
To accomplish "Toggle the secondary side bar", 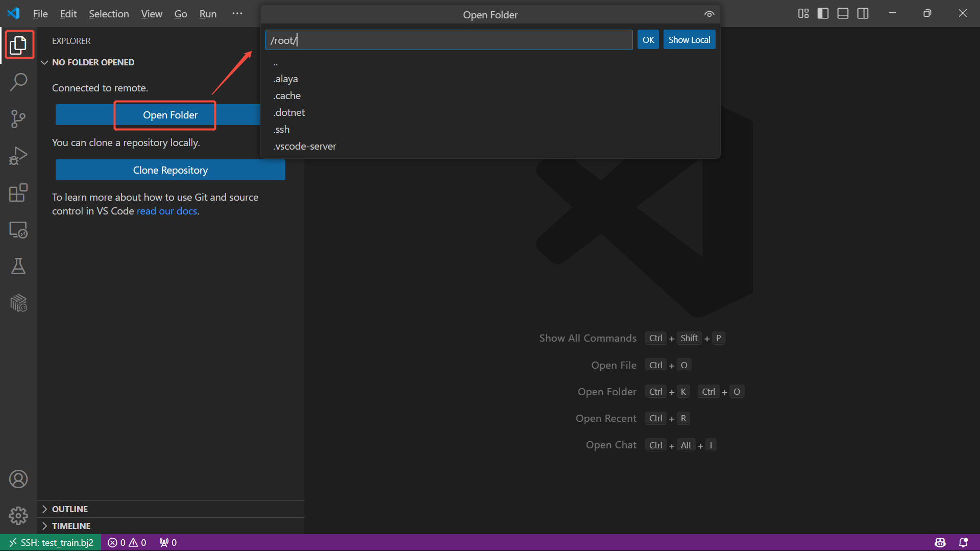I will click(863, 13).
